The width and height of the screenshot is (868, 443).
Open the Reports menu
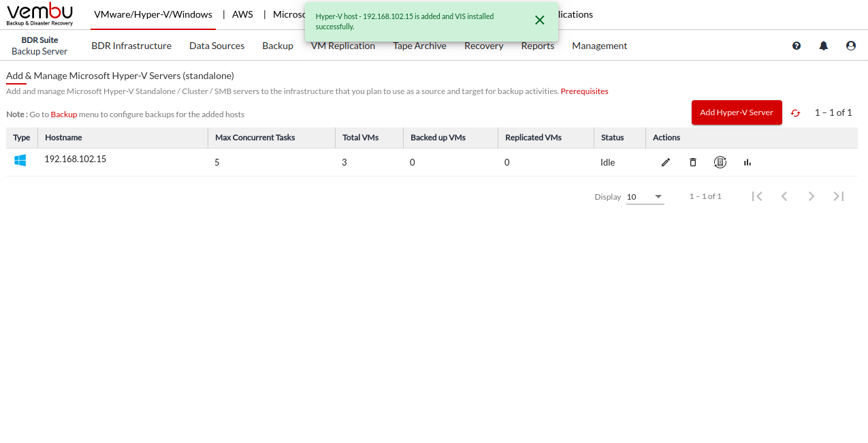pos(538,46)
